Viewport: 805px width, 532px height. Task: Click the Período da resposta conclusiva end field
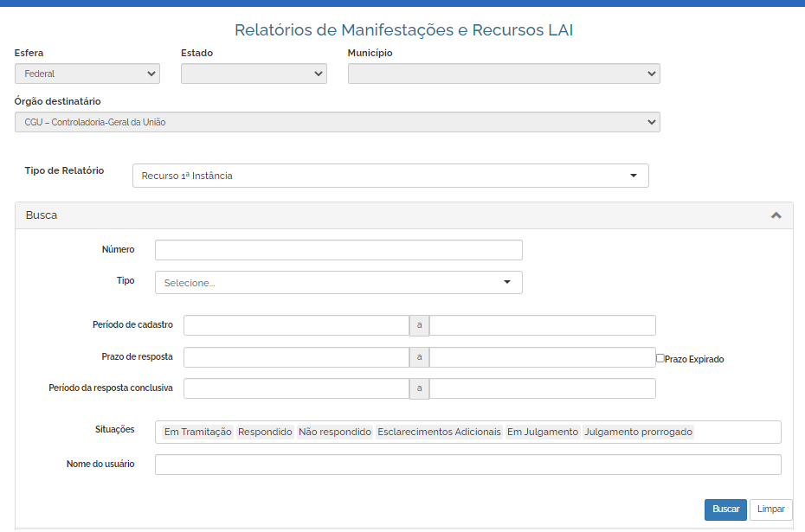[x=542, y=388]
